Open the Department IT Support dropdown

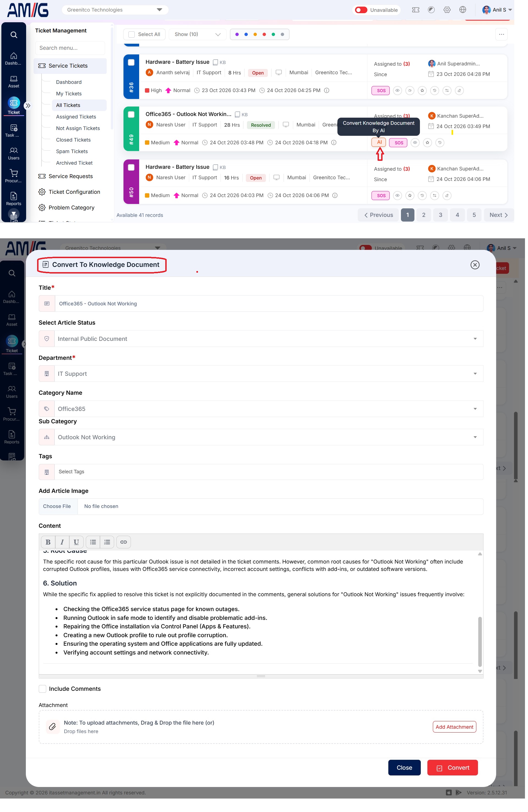[261, 374]
